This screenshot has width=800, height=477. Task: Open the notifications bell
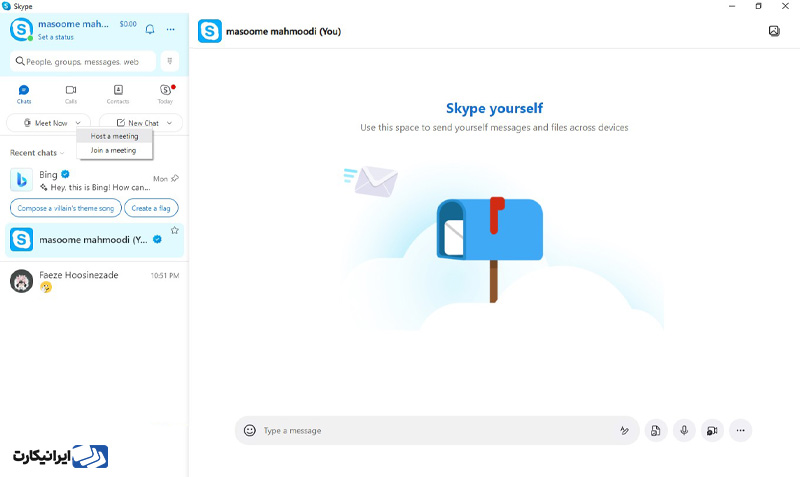click(150, 29)
